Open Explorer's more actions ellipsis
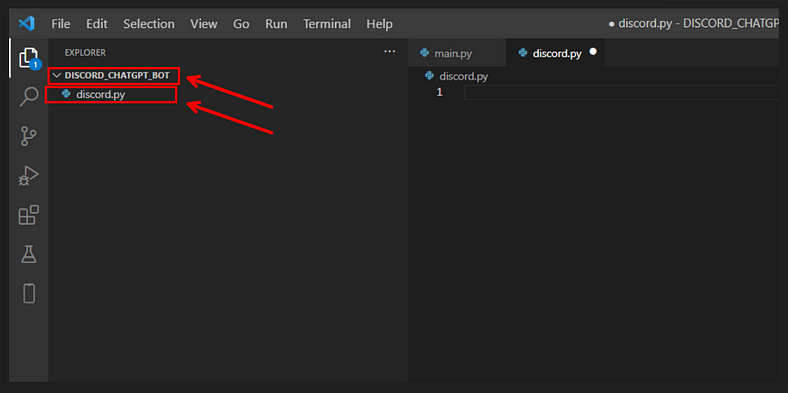The image size is (788, 393). tap(389, 51)
